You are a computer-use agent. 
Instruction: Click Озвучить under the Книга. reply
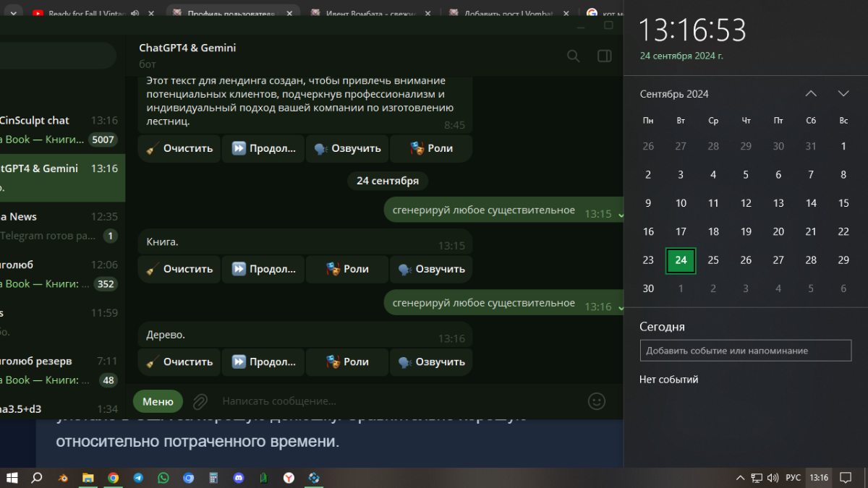[431, 269]
